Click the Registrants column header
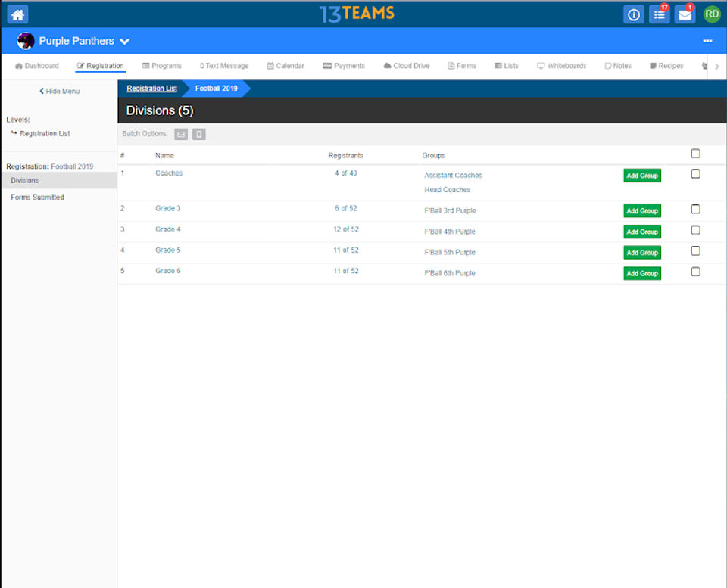727x588 pixels. [346, 155]
